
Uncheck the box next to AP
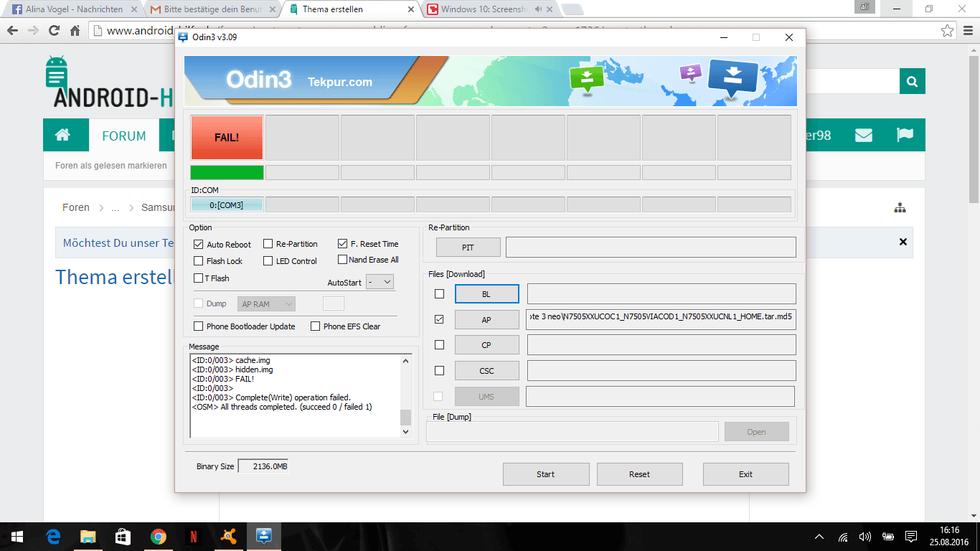coord(439,319)
